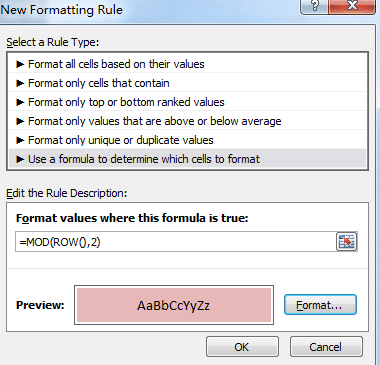
Task: Click into the =MOD(ROW(),2) formula field
Action: (x=176, y=242)
